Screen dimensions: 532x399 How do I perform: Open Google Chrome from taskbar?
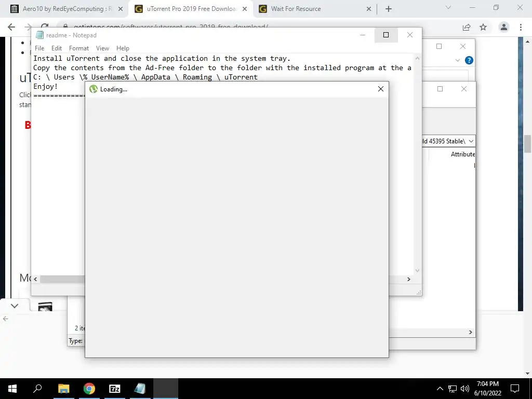click(x=89, y=389)
